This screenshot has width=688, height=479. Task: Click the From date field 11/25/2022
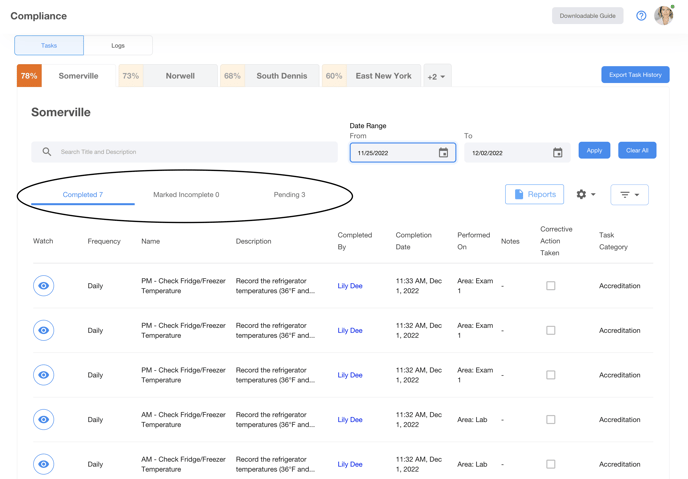tap(403, 153)
